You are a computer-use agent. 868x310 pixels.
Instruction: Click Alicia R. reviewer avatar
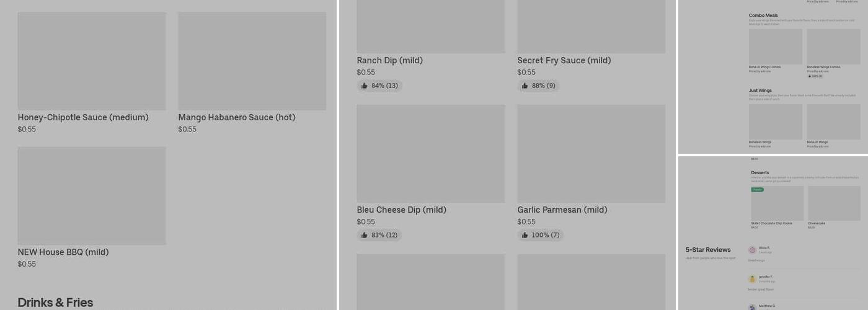tap(752, 250)
